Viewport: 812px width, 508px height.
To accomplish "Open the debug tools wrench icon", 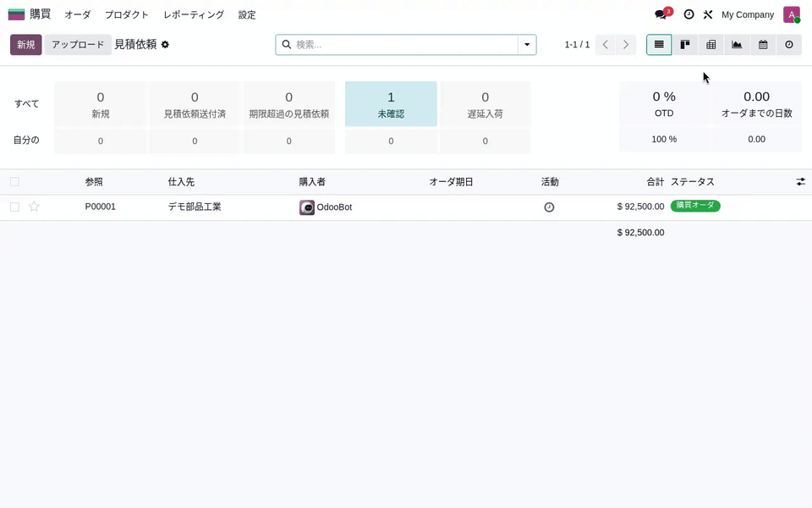I will (x=708, y=14).
